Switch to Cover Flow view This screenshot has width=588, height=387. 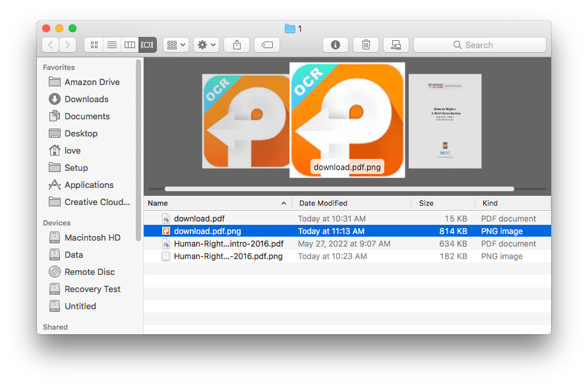[148, 45]
